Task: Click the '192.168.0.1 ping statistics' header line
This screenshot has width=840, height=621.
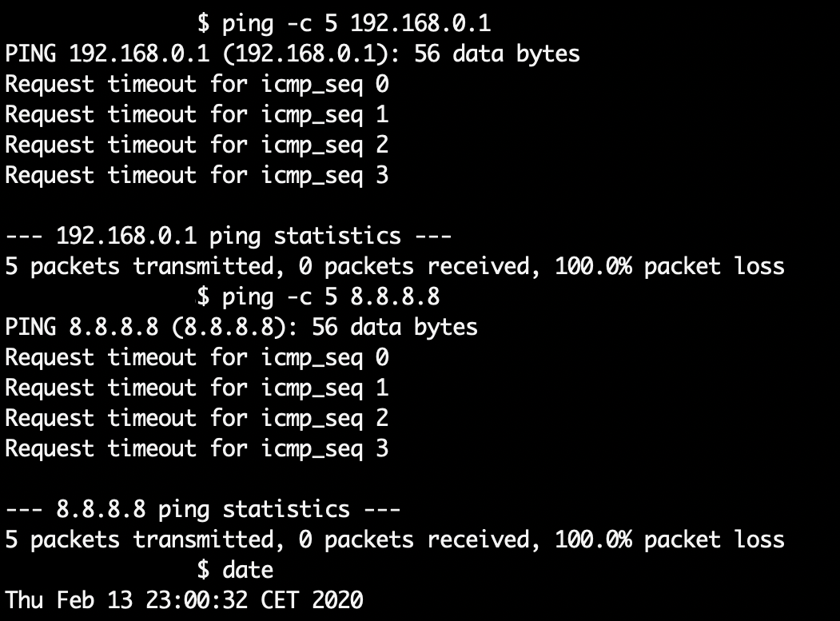Action: pos(229,237)
